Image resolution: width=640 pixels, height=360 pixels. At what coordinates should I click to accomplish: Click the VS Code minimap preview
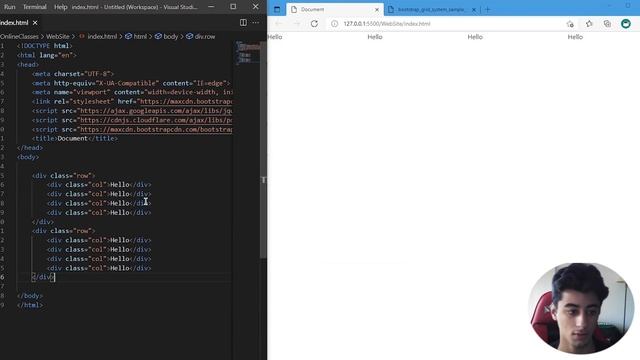(248, 53)
